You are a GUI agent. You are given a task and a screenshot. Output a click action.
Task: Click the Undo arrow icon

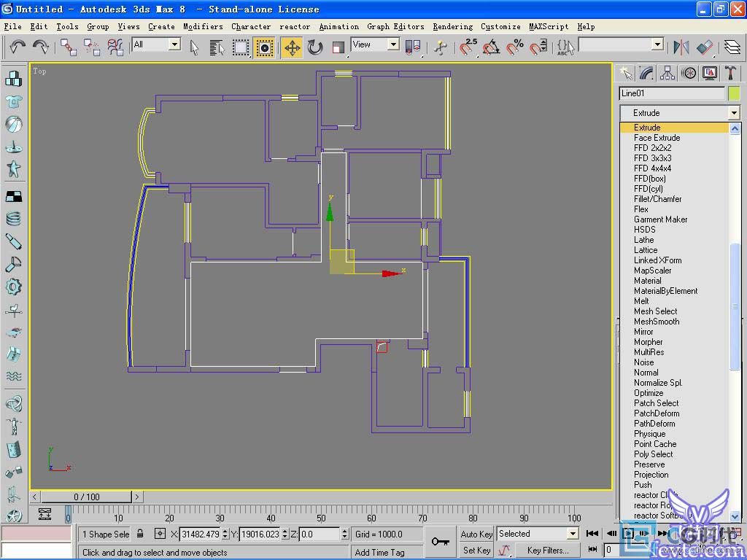tap(18, 47)
